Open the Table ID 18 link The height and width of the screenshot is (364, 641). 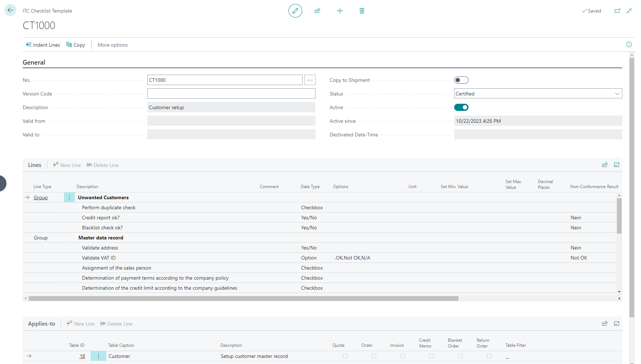click(82, 356)
